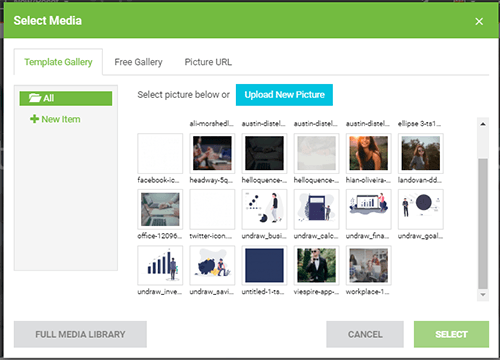Open the Picture URL tab

(208, 62)
